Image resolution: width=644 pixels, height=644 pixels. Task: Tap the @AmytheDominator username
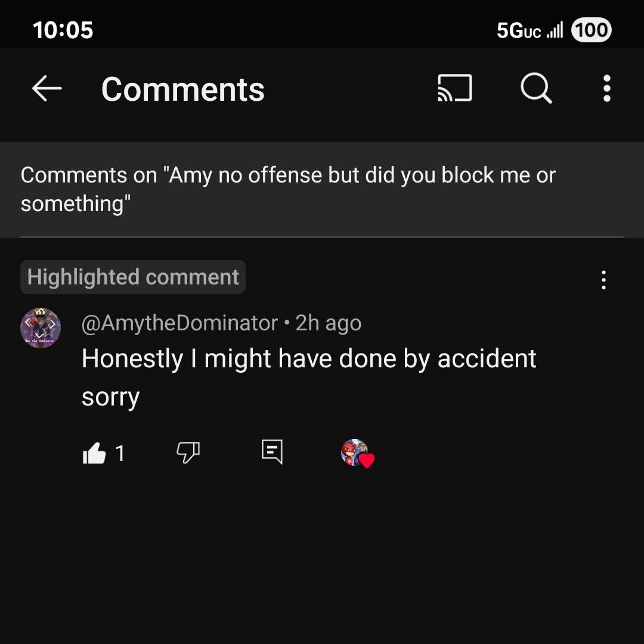tap(179, 323)
